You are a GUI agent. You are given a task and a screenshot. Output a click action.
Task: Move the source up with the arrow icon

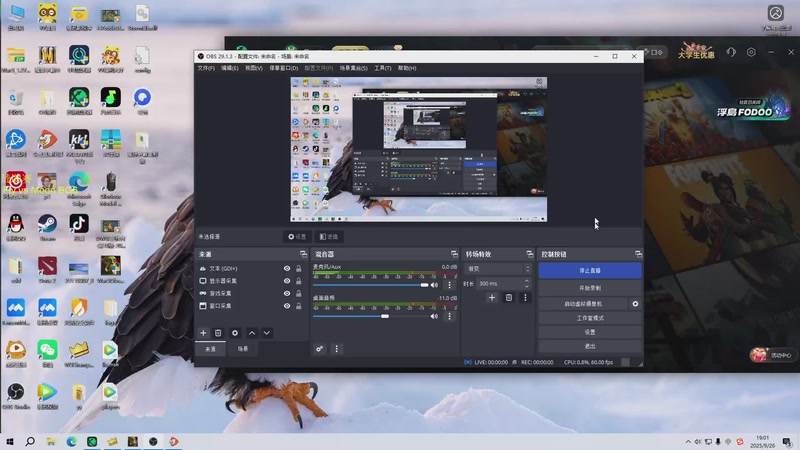pyautogui.click(x=252, y=333)
